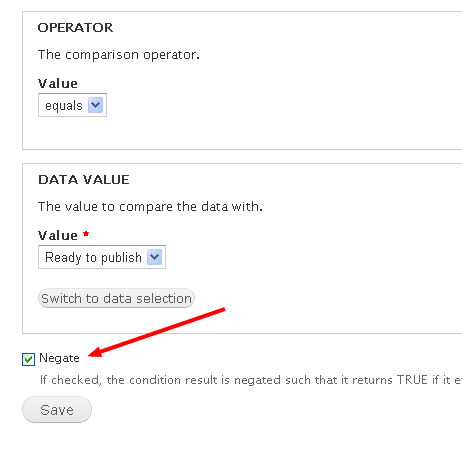Click the required Value label in Data Value
The height and width of the screenshot is (459, 462).
click(58, 235)
